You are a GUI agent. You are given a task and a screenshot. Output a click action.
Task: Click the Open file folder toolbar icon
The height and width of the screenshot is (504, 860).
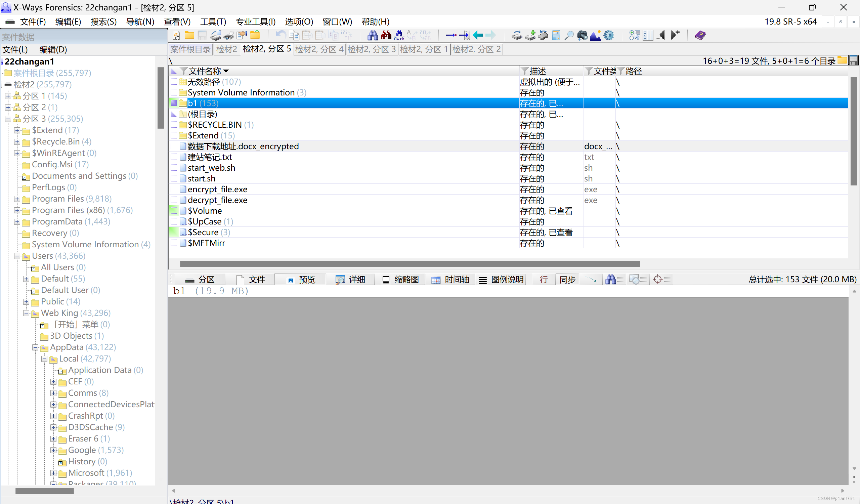pos(189,35)
